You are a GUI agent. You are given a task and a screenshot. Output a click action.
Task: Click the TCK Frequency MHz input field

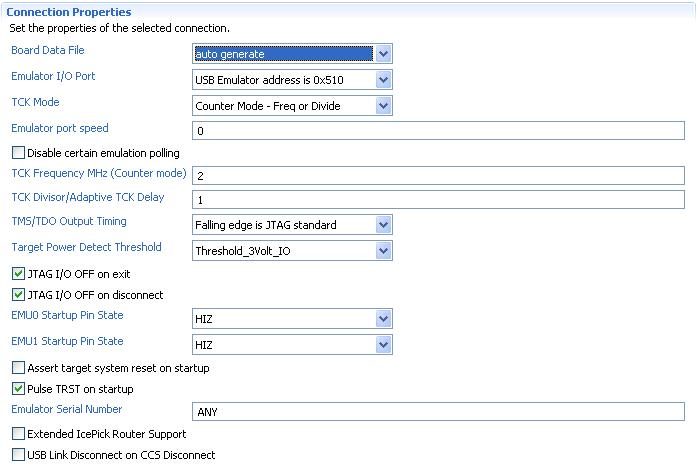pos(438,175)
